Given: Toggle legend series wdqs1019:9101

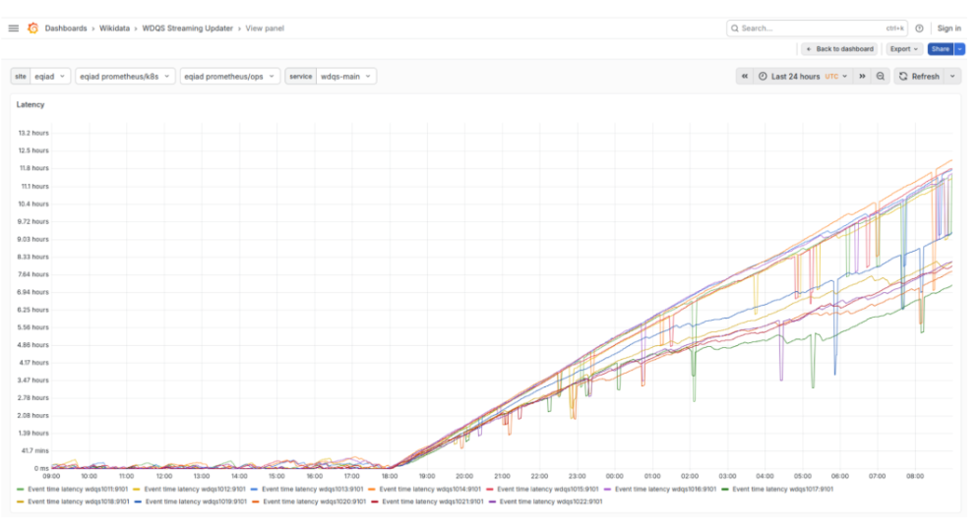Looking at the screenshot, I should (x=196, y=501).
